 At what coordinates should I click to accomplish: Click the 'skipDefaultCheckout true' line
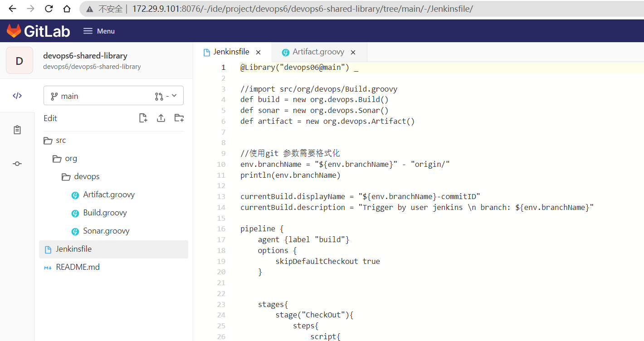coord(327,261)
